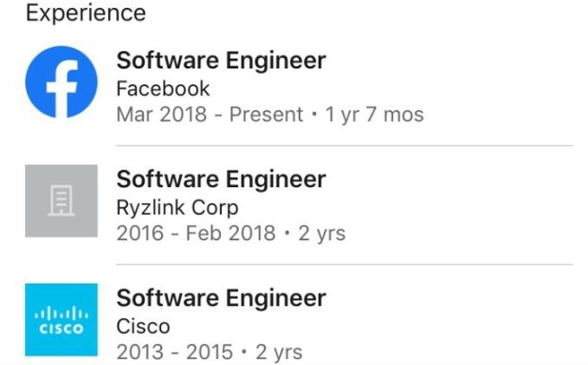This screenshot has height=365, width=588.
Task: Select the Software Engineer title at Ryzlink
Action: [x=221, y=179]
